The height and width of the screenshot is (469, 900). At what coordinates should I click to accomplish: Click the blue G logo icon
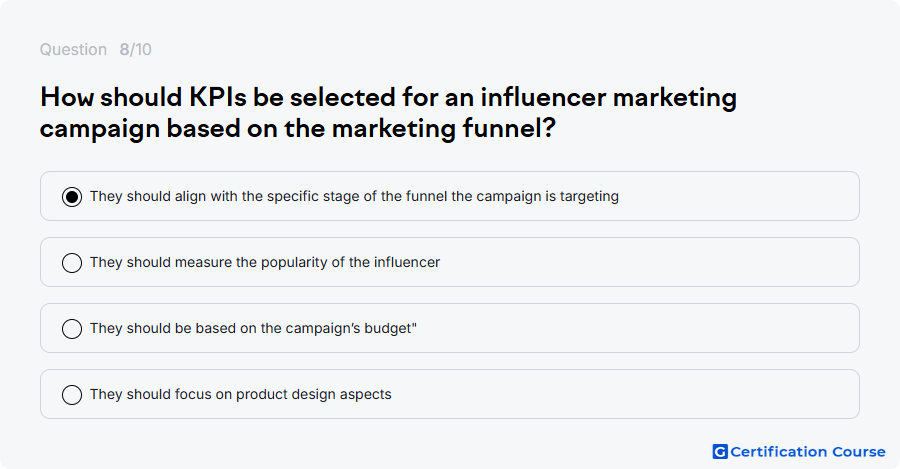(720, 452)
